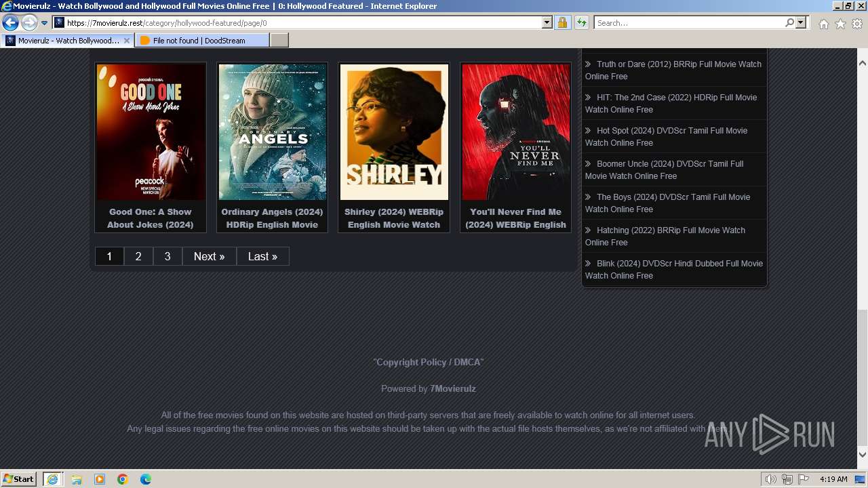
Task: Open the Tools gear icon
Action: point(857,24)
